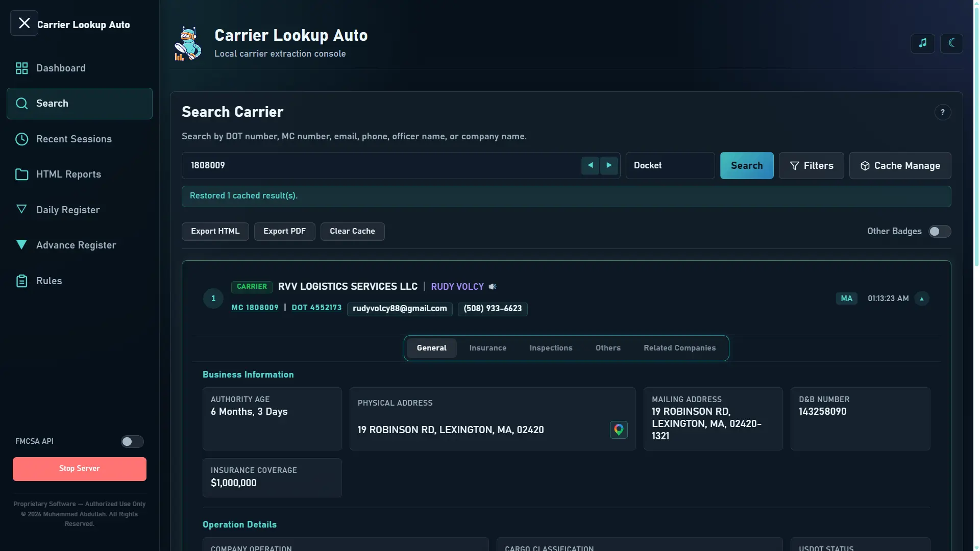The width and height of the screenshot is (980, 551).
Task: Click the authority age 6 Months, 3 Days
Action: 249,412
